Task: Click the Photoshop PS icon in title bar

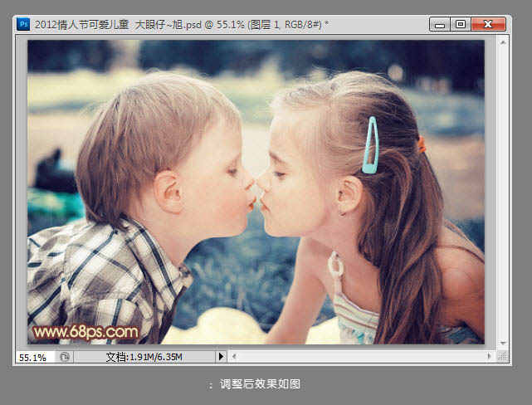Action: tap(24, 24)
